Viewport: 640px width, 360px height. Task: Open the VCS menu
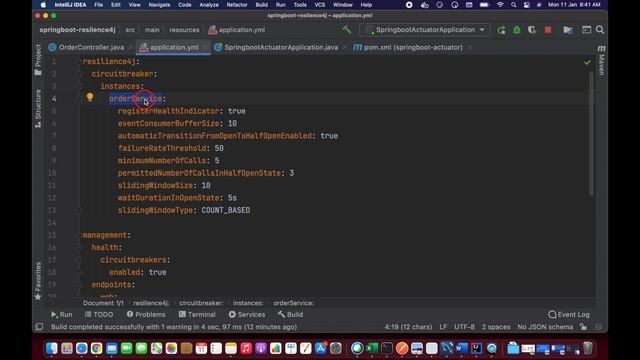[x=320, y=5]
